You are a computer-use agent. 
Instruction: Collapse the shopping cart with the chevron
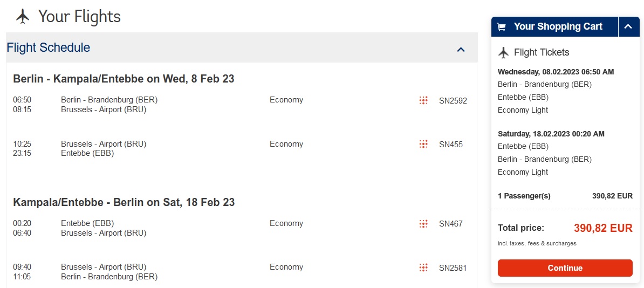point(628,27)
